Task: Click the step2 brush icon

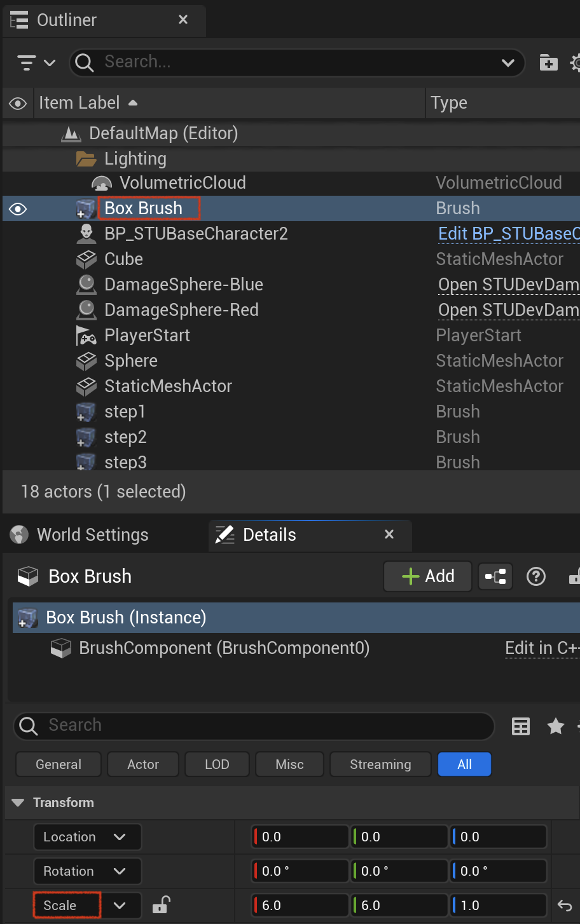Action: click(86, 437)
